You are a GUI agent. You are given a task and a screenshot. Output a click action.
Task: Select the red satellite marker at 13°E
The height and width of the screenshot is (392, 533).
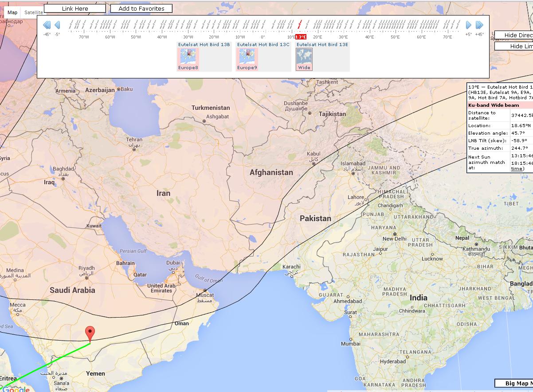tap(300, 25)
